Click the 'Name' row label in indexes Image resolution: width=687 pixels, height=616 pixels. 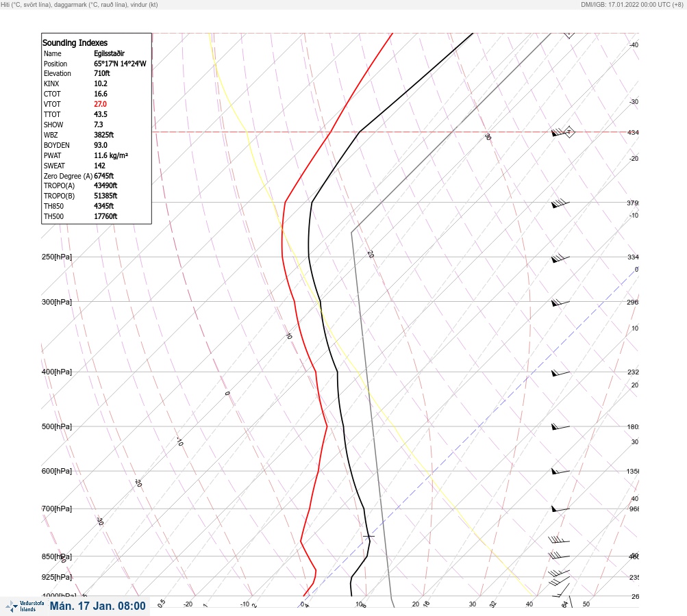(53, 53)
